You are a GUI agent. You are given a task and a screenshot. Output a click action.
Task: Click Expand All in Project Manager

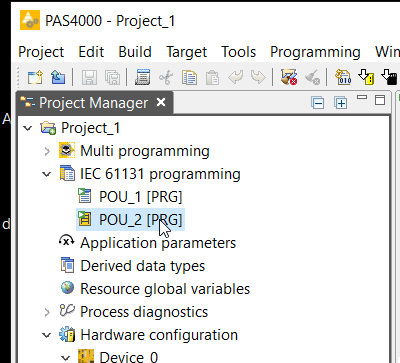tap(341, 103)
